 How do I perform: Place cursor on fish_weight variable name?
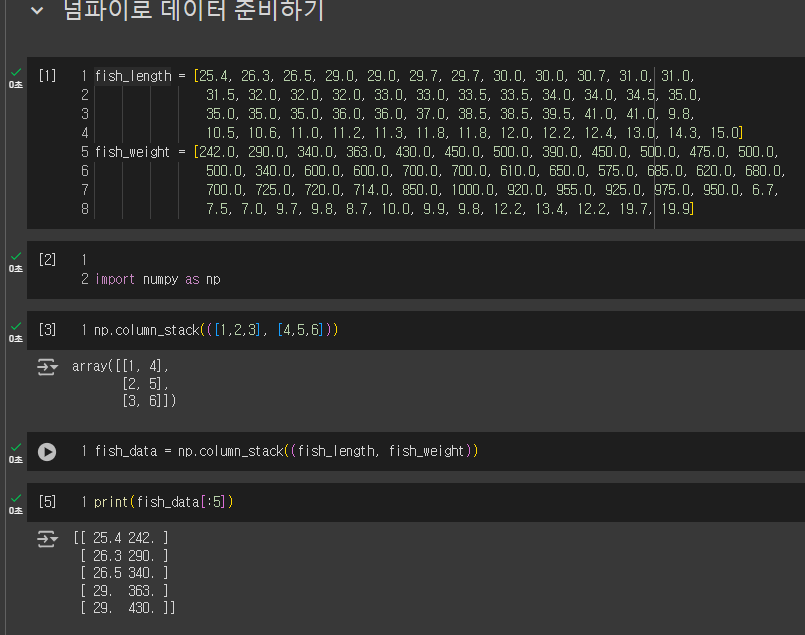(x=132, y=152)
